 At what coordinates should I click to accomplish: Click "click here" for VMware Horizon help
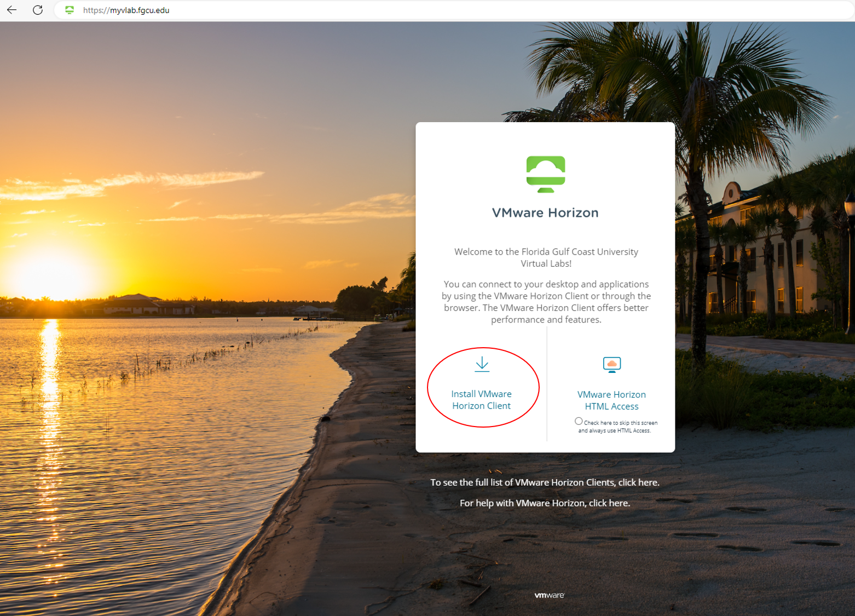pos(609,503)
